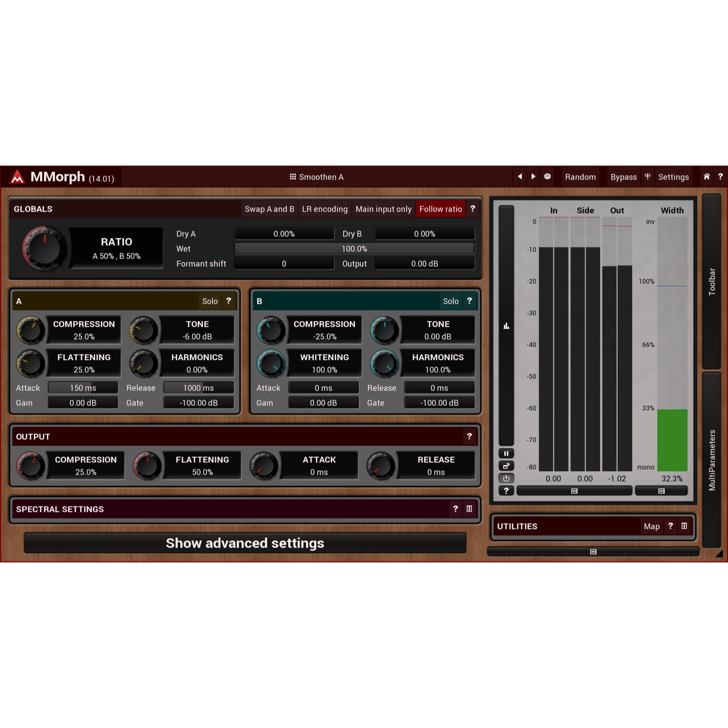Solo section A

point(210,301)
